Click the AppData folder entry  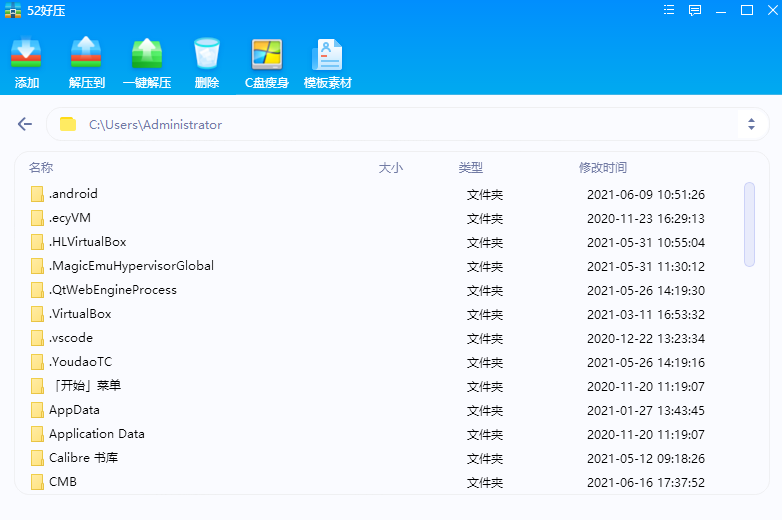click(74, 410)
